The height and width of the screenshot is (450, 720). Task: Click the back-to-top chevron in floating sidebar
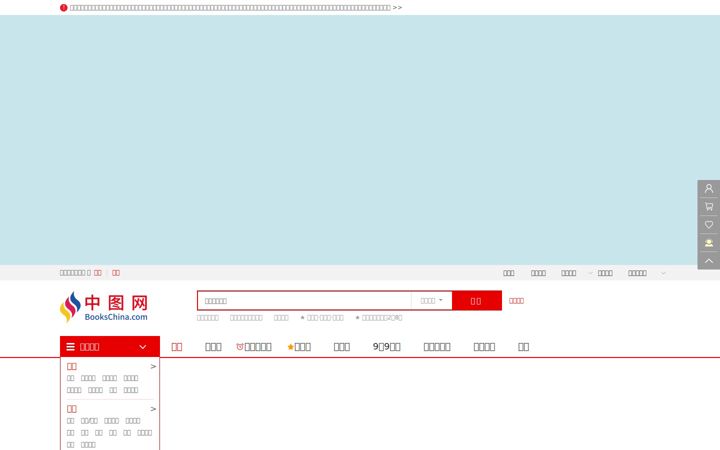point(709,260)
